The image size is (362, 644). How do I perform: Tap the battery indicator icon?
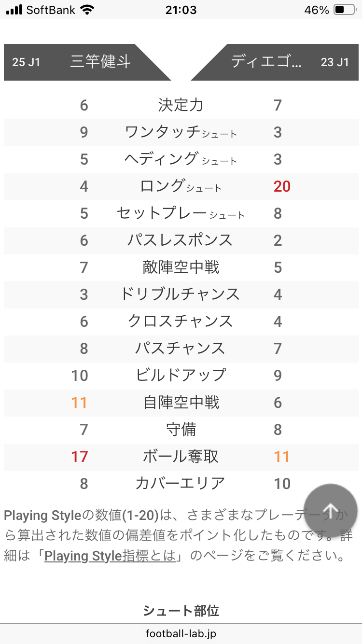[x=345, y=10]
